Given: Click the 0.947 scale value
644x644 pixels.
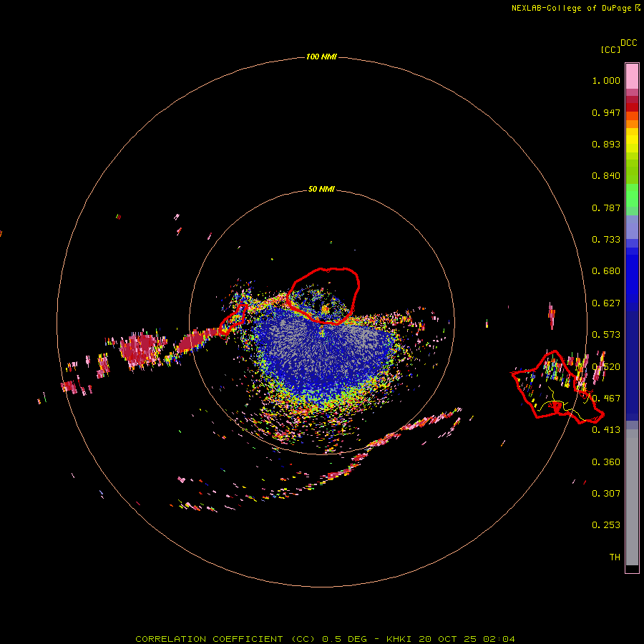Looking at the screenshot, I should tap(606, 112).
